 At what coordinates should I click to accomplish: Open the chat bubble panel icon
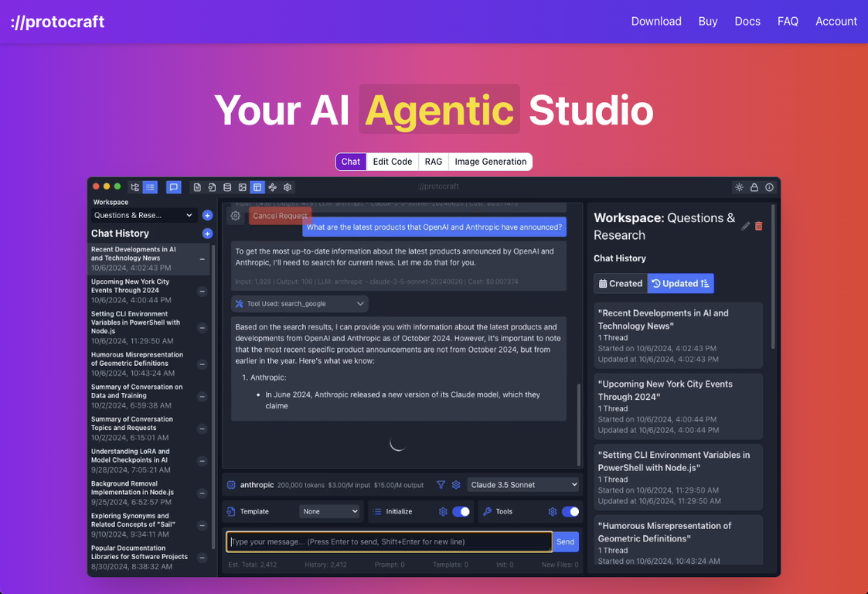click(x=173, y=187)
